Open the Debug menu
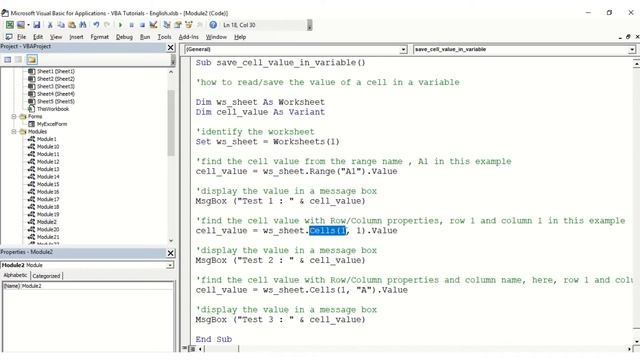 coord(124,37)
